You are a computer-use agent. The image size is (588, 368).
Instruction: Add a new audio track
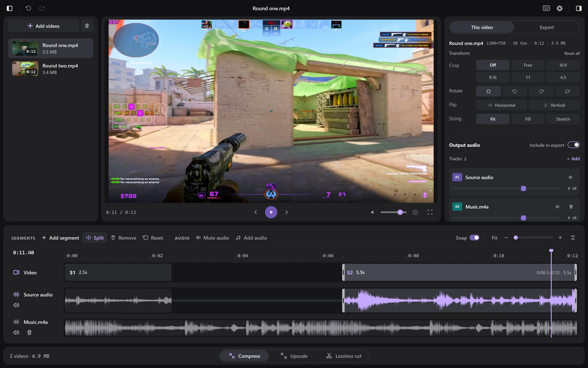coord(573,159)
